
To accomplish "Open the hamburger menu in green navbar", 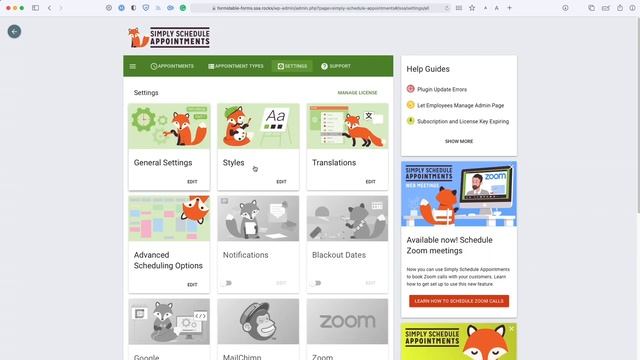I will (133, 66).
